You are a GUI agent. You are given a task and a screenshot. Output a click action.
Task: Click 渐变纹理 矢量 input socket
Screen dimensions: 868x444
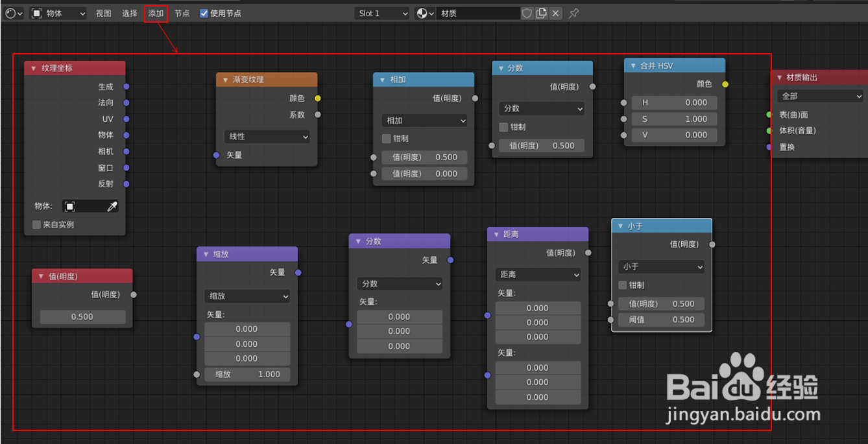(216, 155)
